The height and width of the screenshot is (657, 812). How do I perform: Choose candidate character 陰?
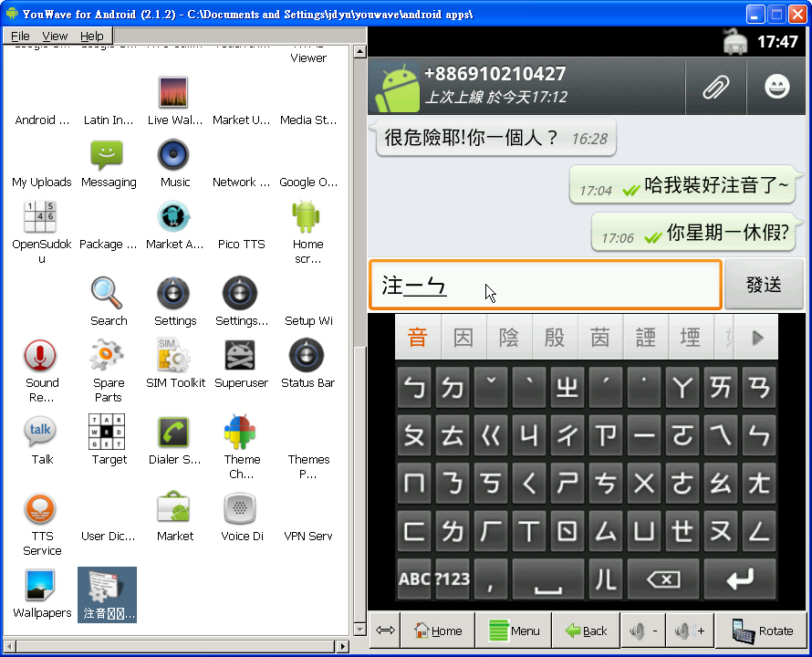pyautogui.click(x=508, y=338)
